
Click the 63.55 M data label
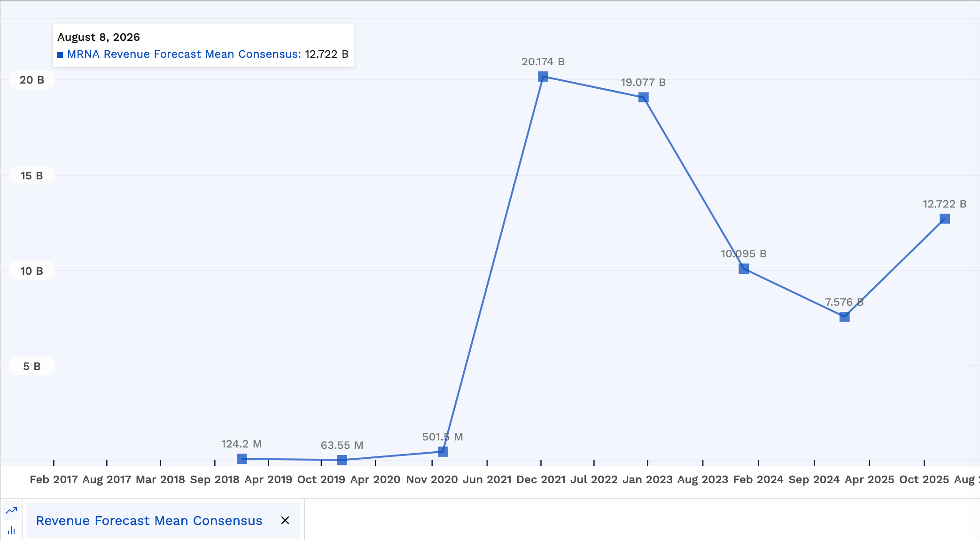coord(342,445)
